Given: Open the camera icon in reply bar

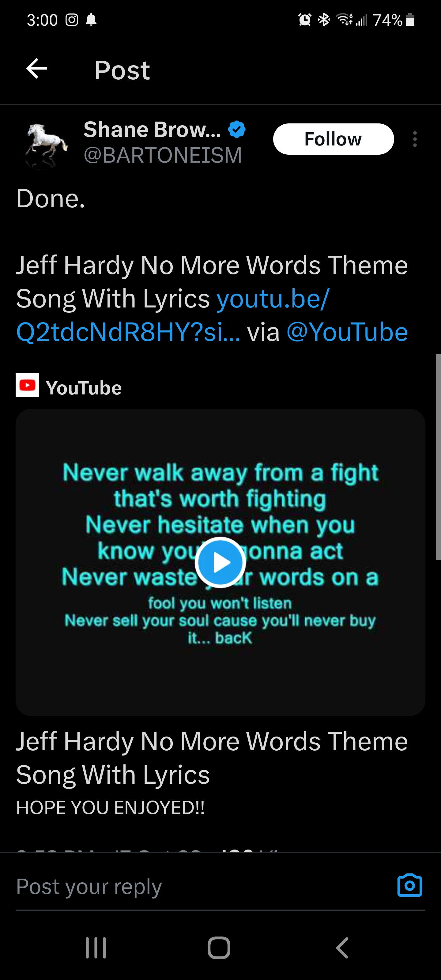Looking at the screenshot, I should pos(409,885).
